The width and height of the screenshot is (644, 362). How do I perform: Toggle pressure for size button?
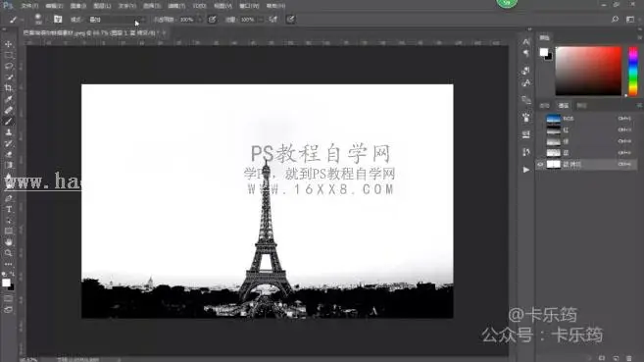point(290,20)
